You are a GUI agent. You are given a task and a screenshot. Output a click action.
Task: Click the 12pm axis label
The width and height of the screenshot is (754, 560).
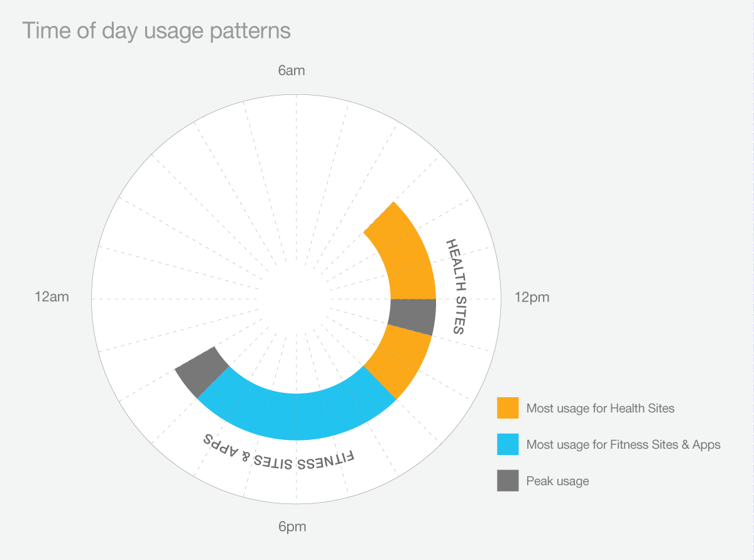pyautogui.click(x=532, y=297)
